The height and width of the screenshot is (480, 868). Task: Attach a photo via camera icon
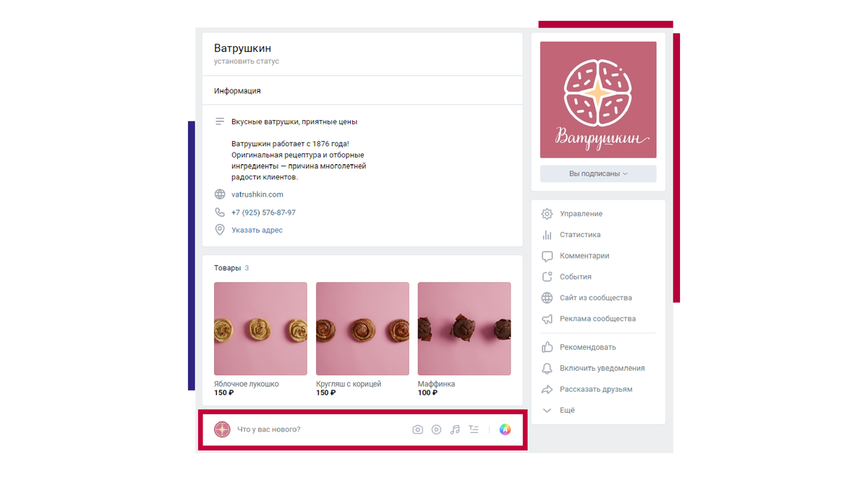coord(417,429)
